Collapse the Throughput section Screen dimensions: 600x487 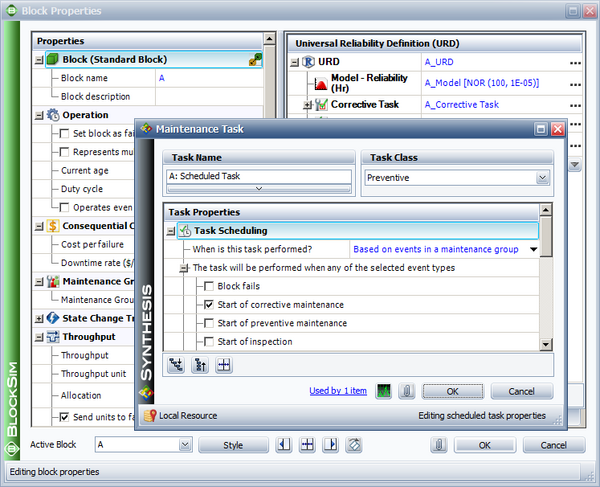tap(39, 337)
